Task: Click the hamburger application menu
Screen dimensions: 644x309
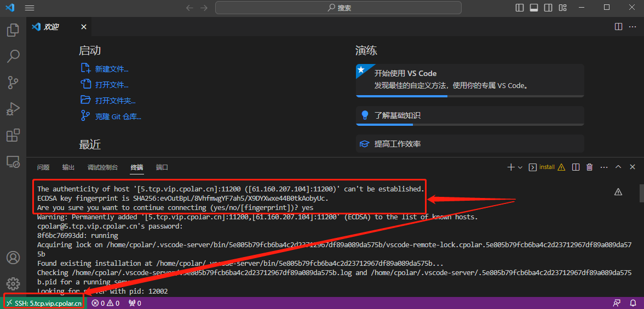Action: pyautogui.click(x=30, y=8)
